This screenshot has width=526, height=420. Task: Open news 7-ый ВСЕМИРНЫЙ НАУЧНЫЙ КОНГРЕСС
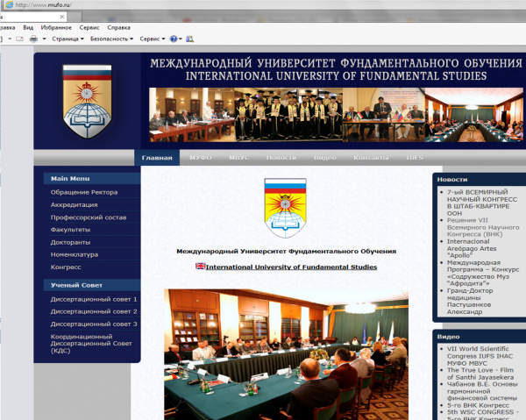tap(481, 203)
